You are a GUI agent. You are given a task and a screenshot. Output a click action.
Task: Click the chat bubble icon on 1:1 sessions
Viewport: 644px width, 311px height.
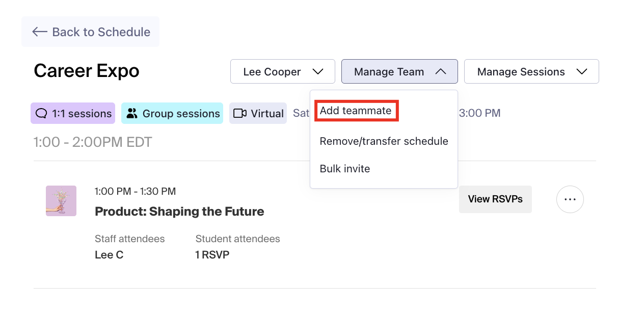click(x=42, y=113)
